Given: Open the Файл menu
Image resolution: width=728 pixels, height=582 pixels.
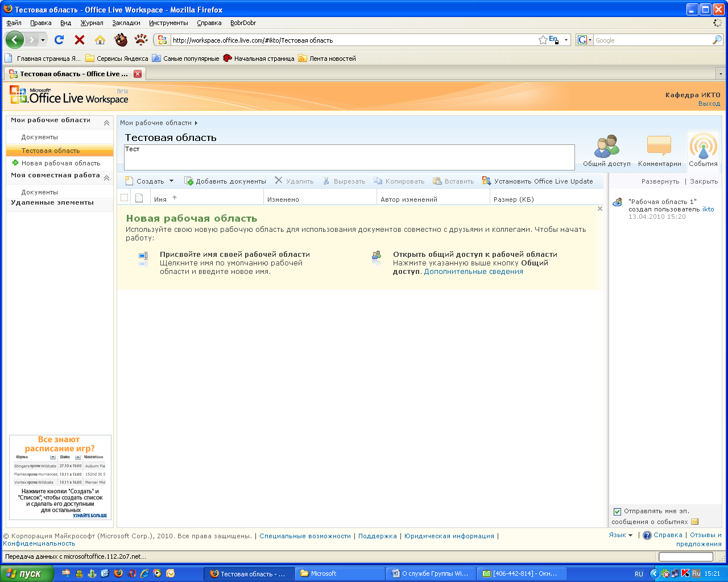Looking at the screenshot, I should coord(14,23).
